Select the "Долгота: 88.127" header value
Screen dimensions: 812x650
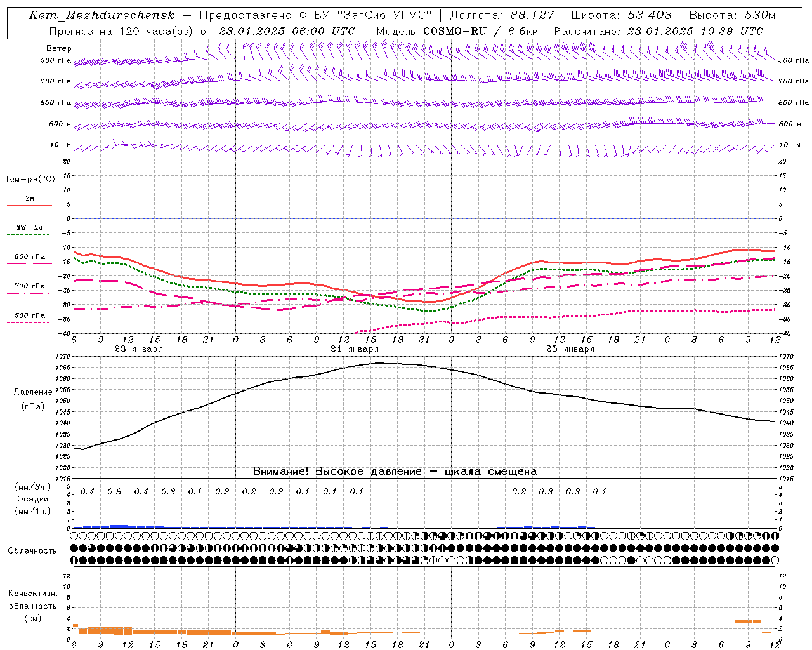point(502,15)
